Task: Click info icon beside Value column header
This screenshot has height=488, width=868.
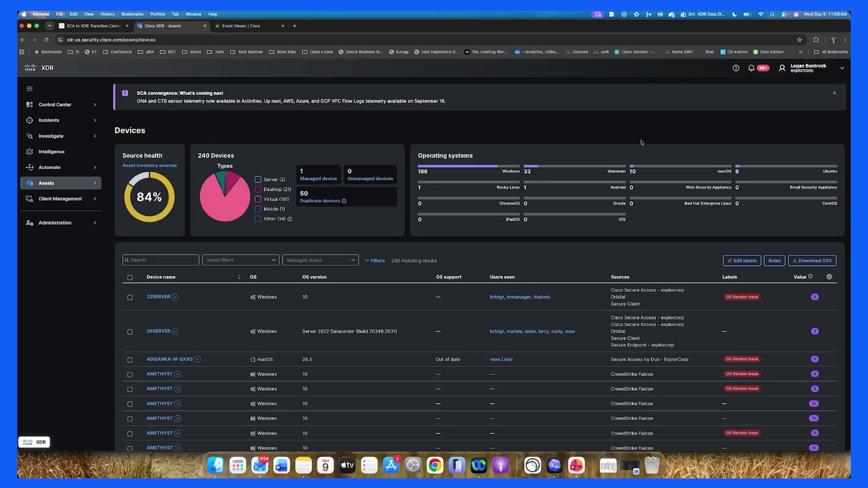Action: pyautogui.click(x=810, y=277)
